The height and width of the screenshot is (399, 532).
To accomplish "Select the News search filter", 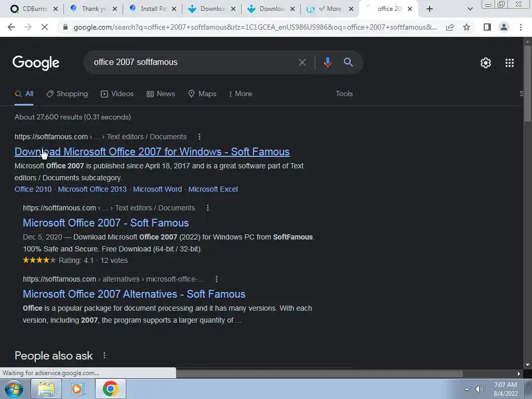I will 161,94.
